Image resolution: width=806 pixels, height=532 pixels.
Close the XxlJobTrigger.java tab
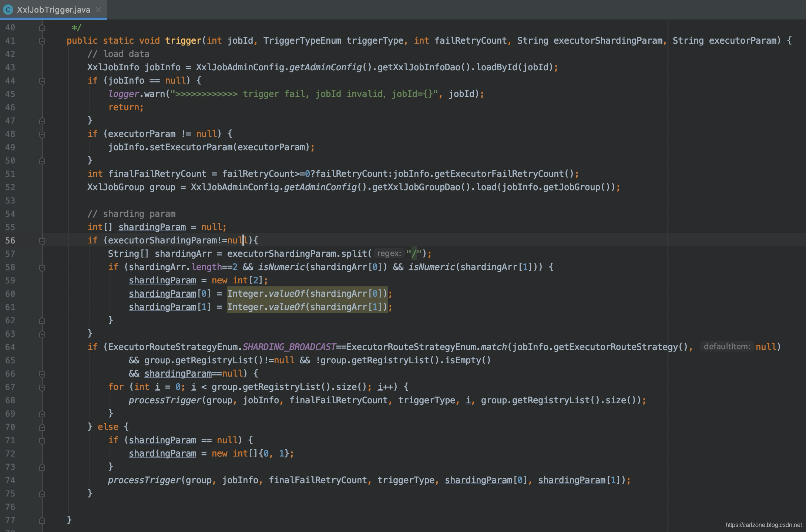pyautogui.click(x=98, y=10)
